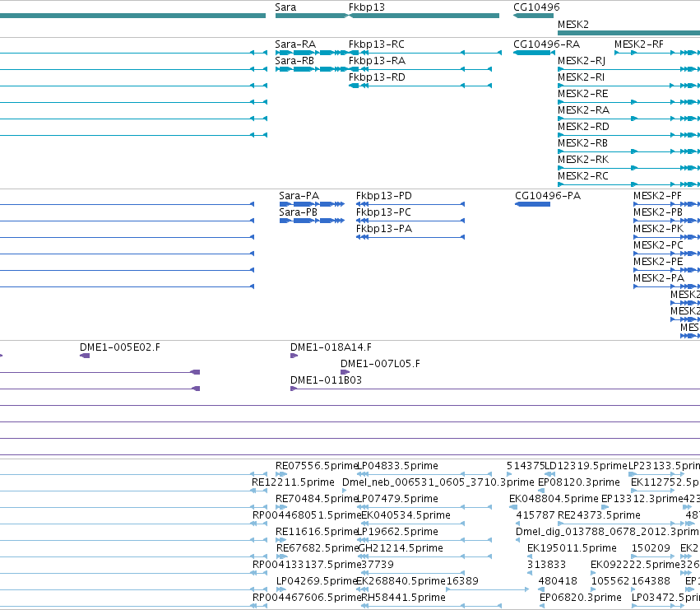Select the MESK2 gene bar

coord(628,33)
